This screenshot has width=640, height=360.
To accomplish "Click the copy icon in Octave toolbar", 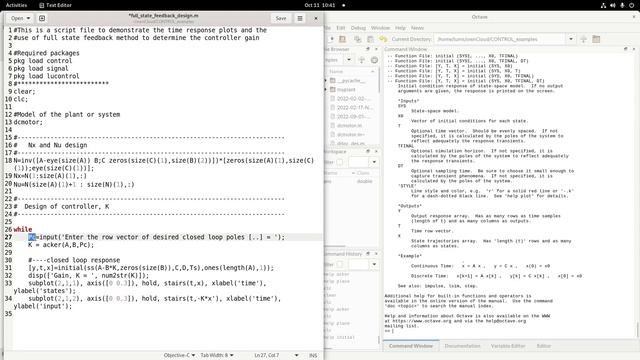I will coord(358,39).
